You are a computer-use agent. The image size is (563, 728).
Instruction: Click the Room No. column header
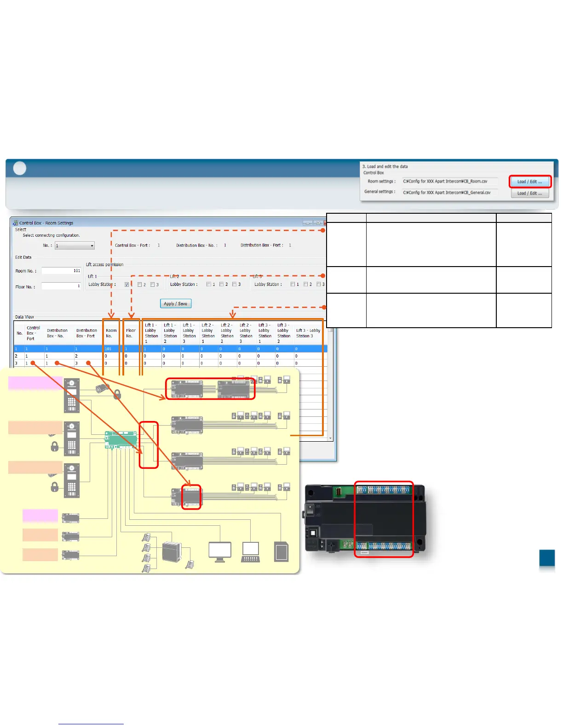111,333
